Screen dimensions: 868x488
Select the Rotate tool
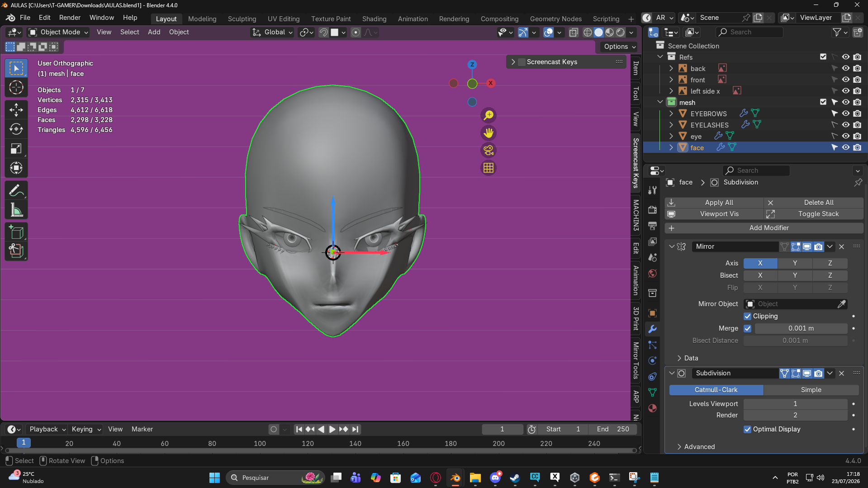click(x=16, y=129)
